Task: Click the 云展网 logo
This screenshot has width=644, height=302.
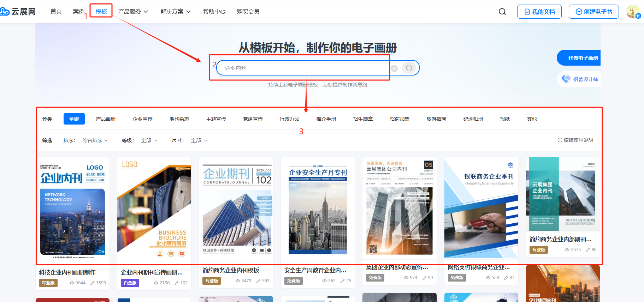Action: (x=18, y=12)
